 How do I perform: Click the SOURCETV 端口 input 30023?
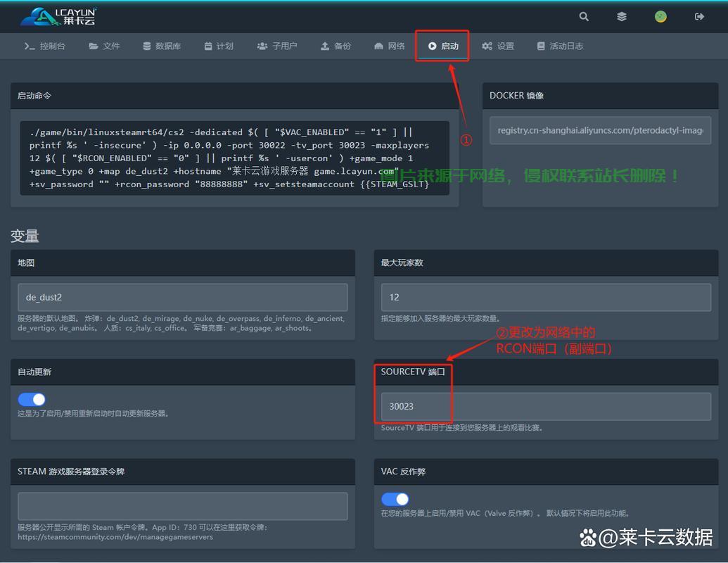pyautogui.click(x=546, y=407)
